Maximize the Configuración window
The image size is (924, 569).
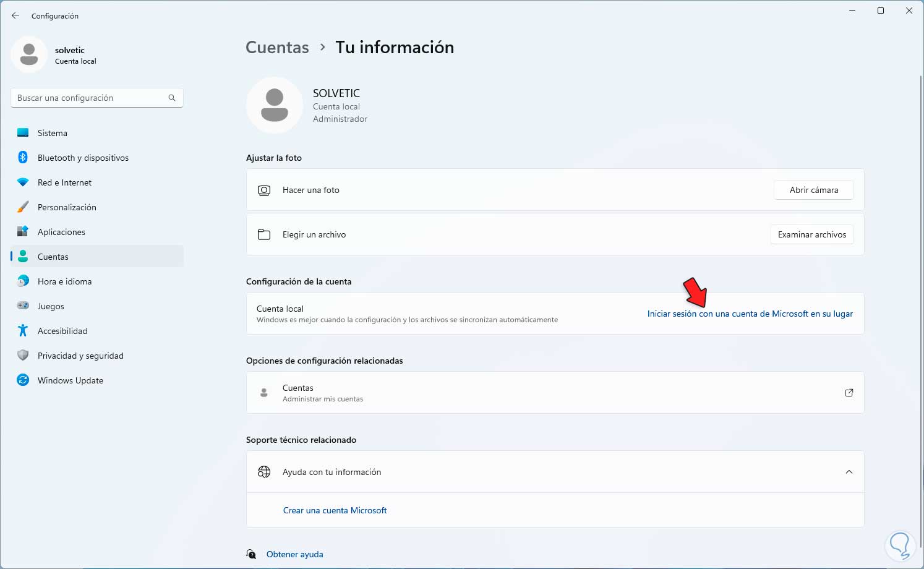coord(881,11)
